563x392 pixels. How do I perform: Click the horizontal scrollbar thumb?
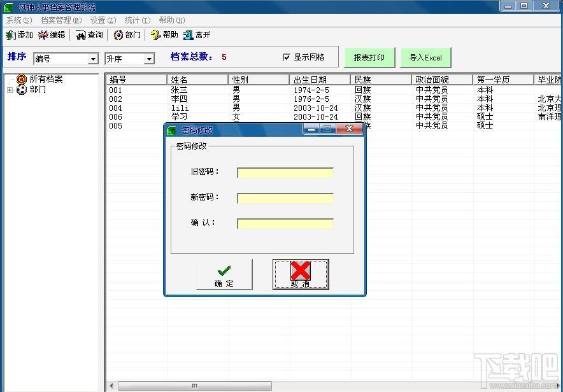tap(195, 386)
